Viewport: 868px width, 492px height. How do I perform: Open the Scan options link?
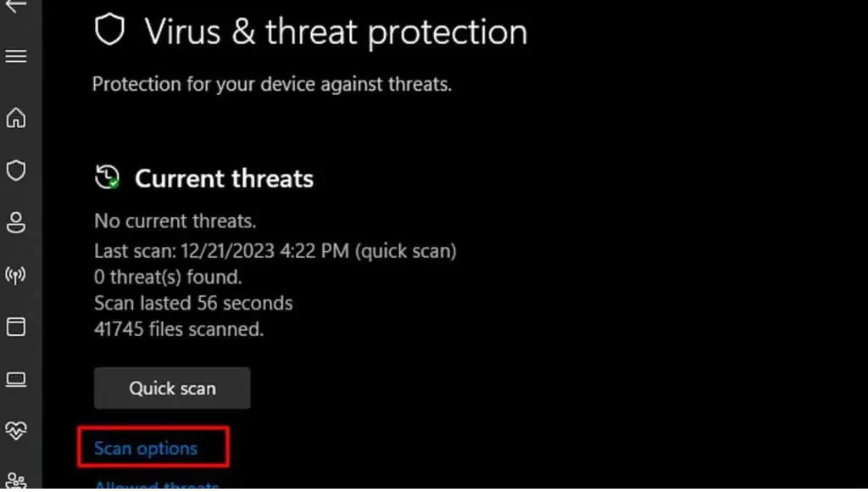click(146, 448)
